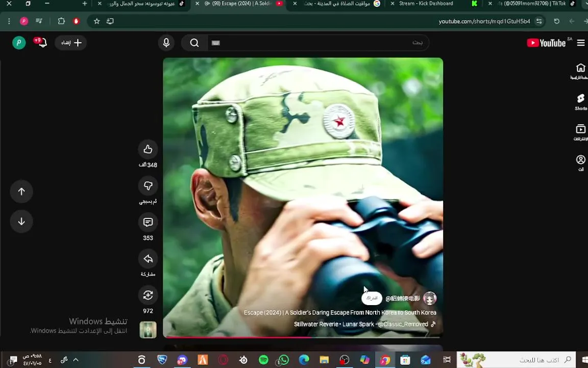Viewport: 588px width, 368px height.
Task: Open the Shorts icon in YouTube sidebar
Action: tap(580, 102)
